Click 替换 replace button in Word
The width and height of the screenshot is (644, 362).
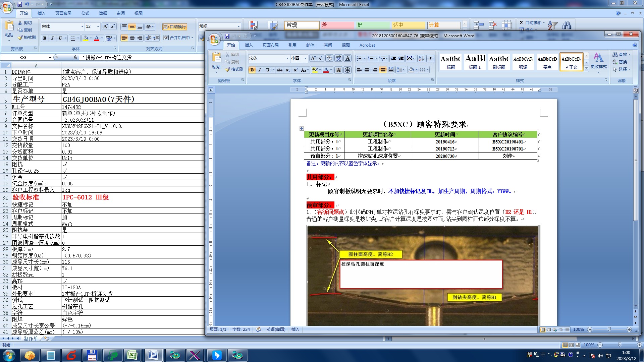620,62
